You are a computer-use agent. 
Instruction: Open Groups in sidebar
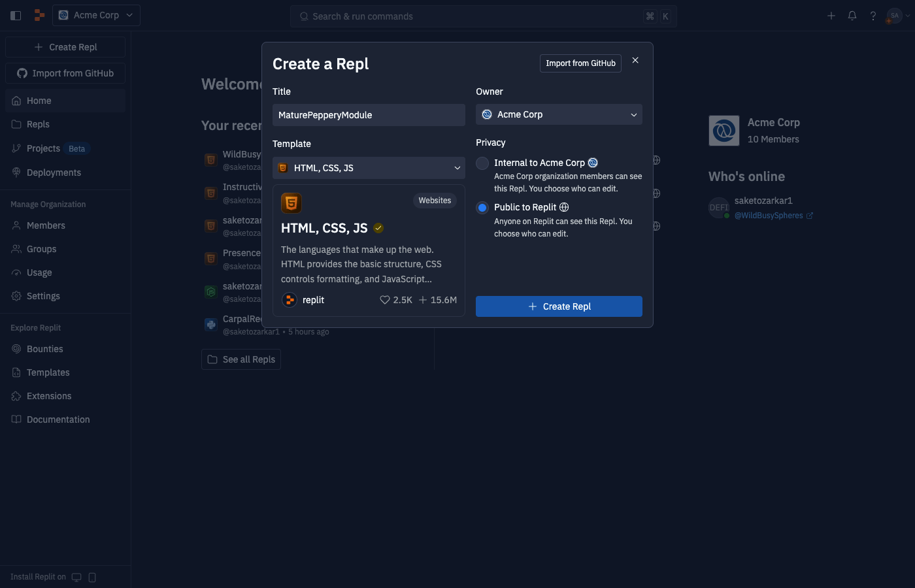coord(65,249)
